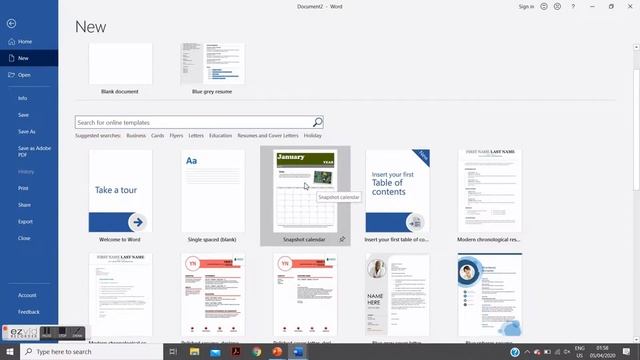Open the Blank document template
This screenshot has width=640, height=360.
click(x=120, y=68)
